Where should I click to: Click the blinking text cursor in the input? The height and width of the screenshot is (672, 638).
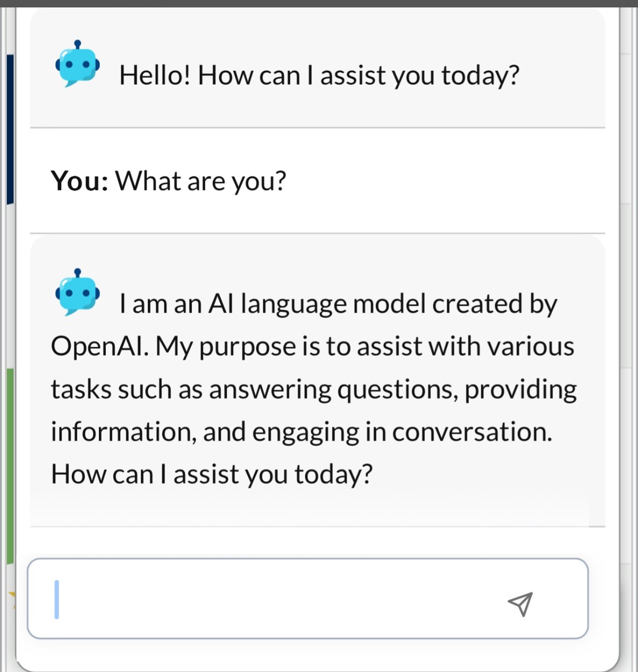tap(57, 599)
